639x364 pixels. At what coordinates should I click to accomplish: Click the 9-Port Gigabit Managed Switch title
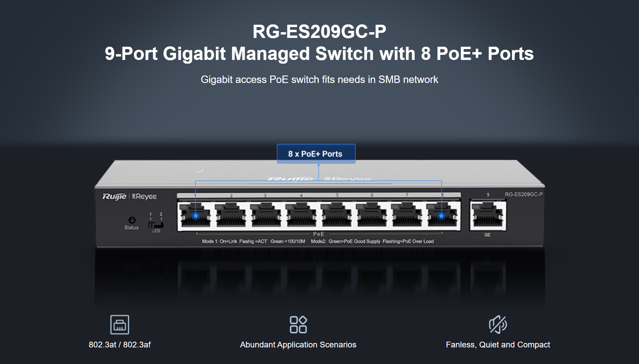319,53
